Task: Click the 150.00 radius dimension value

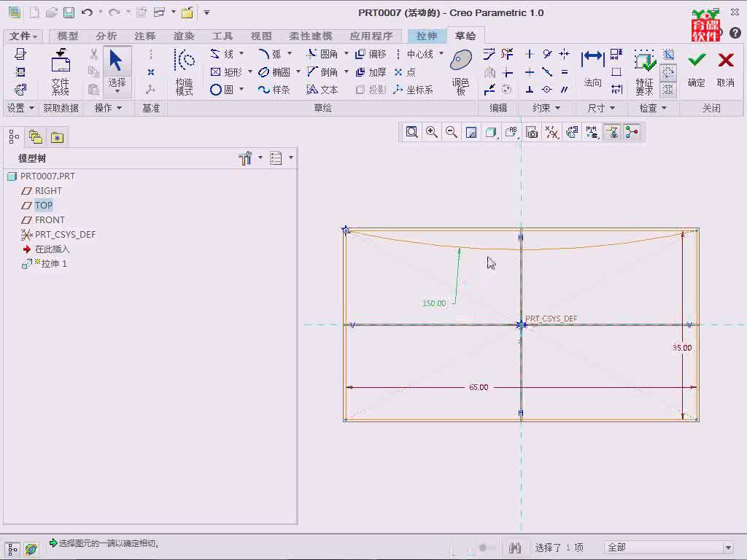Action: coord(434,303)
